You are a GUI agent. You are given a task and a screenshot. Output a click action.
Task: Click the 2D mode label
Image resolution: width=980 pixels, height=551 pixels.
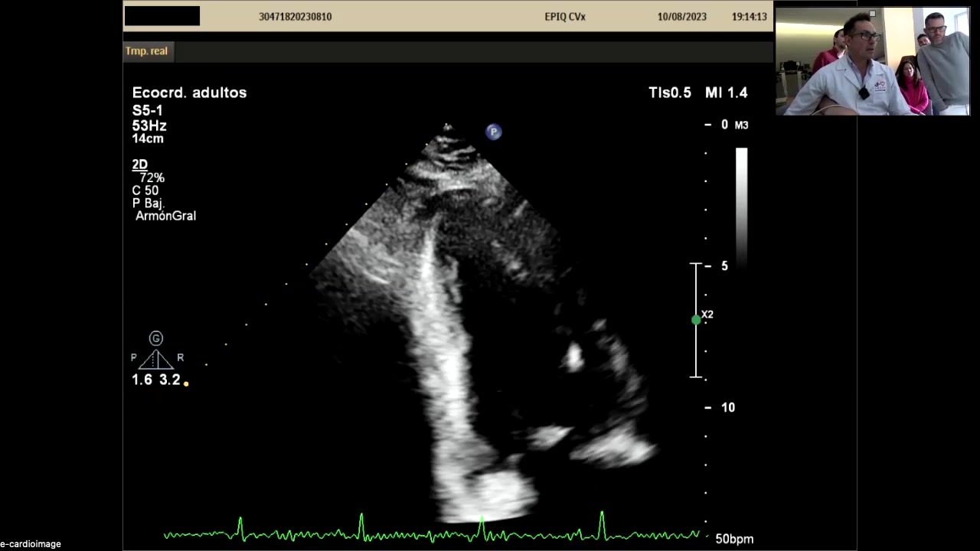click(140, 165)
